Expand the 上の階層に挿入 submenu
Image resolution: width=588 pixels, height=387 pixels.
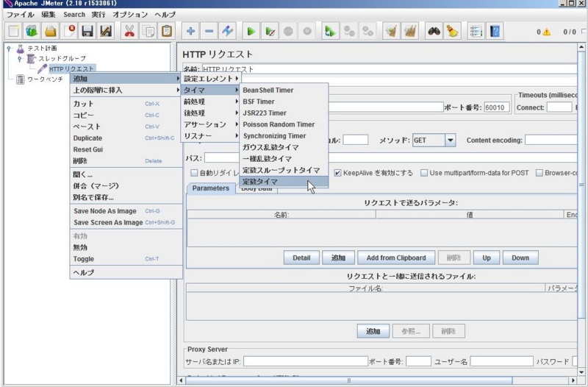[126, 90]
